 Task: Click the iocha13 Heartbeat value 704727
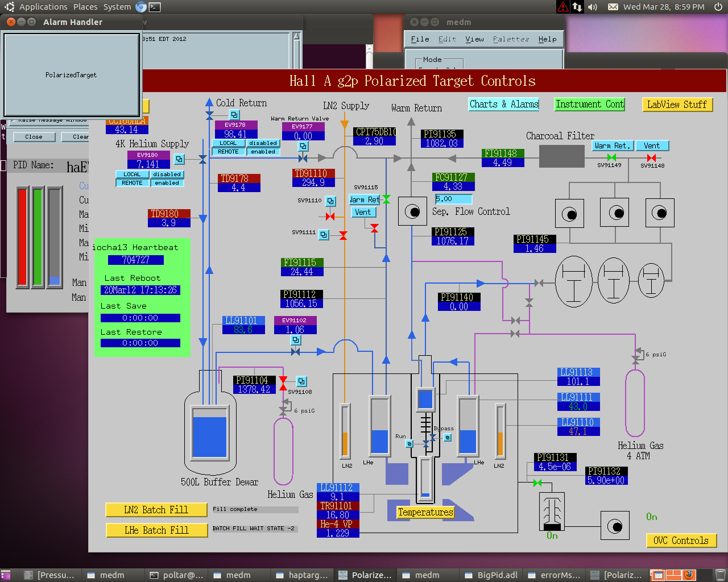136,260
